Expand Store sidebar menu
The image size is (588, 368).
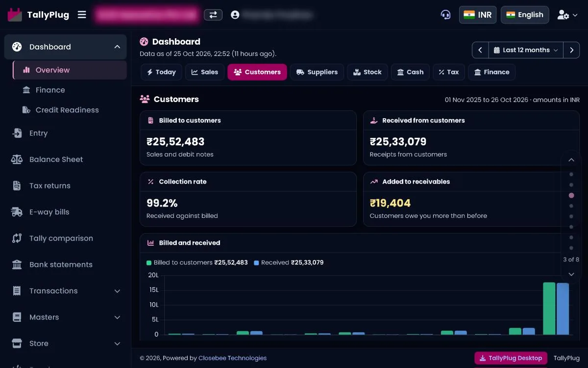[x=65, y=343]
